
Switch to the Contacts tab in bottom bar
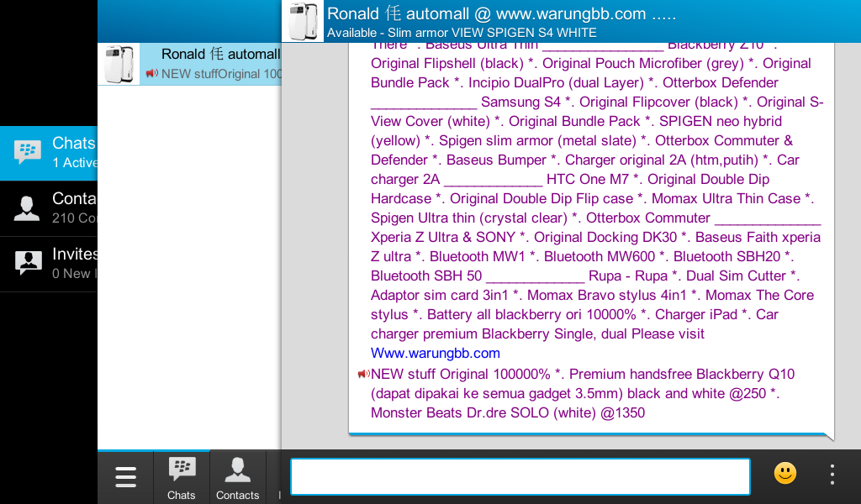[237, 477]
